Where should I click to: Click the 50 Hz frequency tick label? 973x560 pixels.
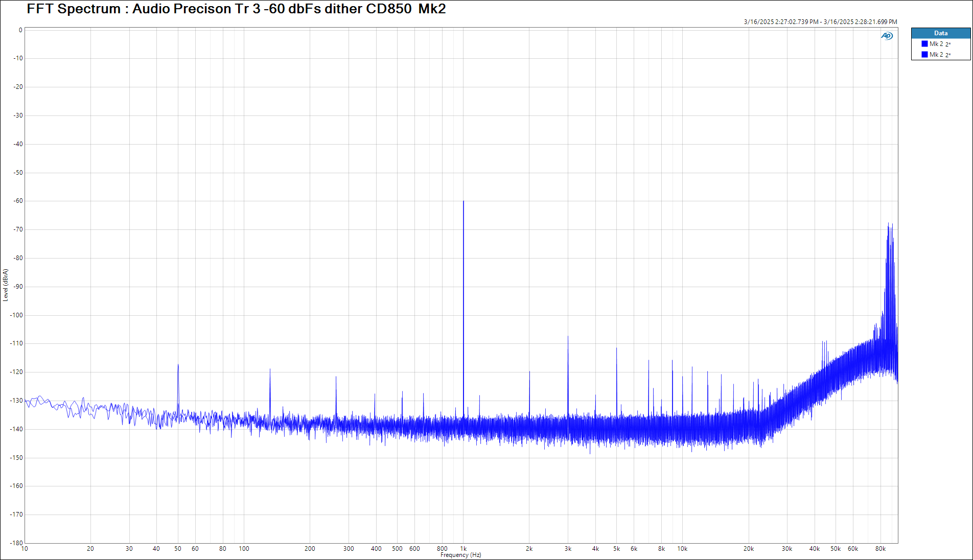point(178,549)
